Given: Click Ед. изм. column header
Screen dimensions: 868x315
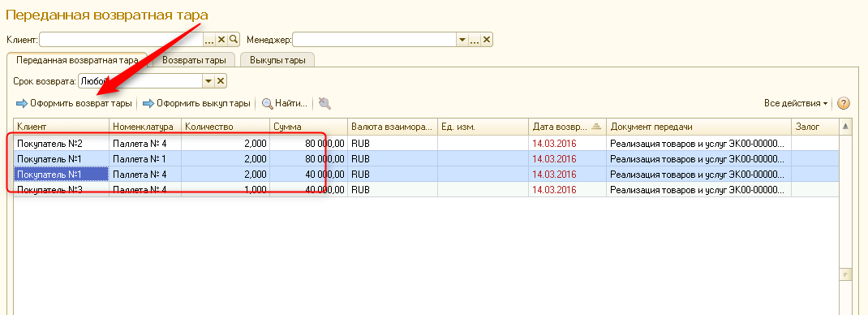Looking at the screenshot, I should coord(483,127).
